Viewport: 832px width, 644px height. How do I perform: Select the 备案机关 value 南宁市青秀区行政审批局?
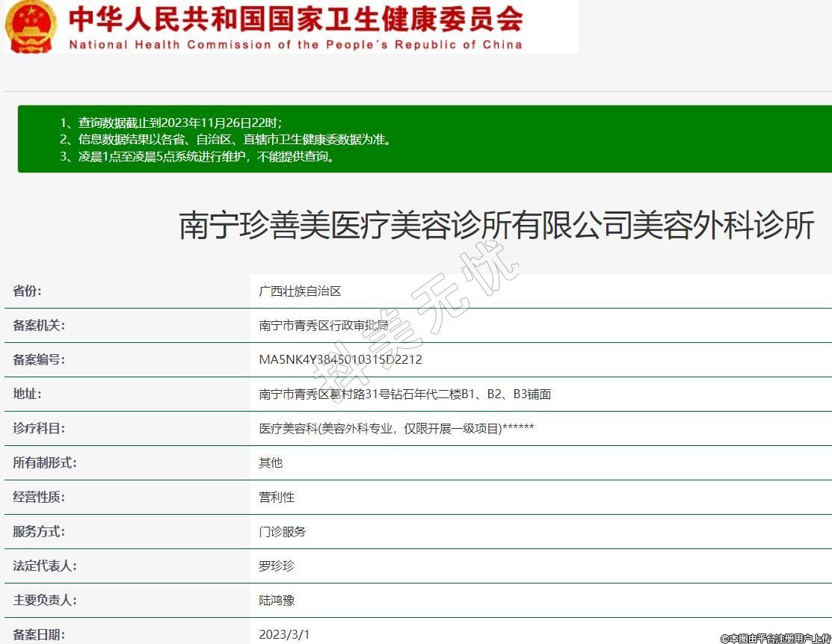click(x=323, y=326)
